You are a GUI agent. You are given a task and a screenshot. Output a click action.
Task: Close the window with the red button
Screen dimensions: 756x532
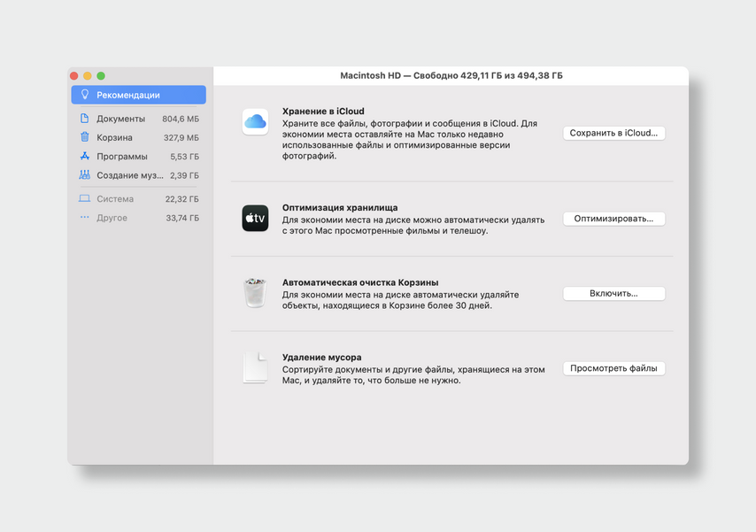(x=73, y=76)
